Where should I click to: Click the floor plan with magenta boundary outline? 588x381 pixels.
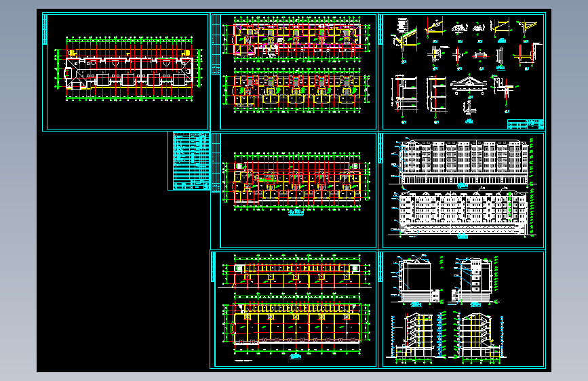tap(296, 39)
